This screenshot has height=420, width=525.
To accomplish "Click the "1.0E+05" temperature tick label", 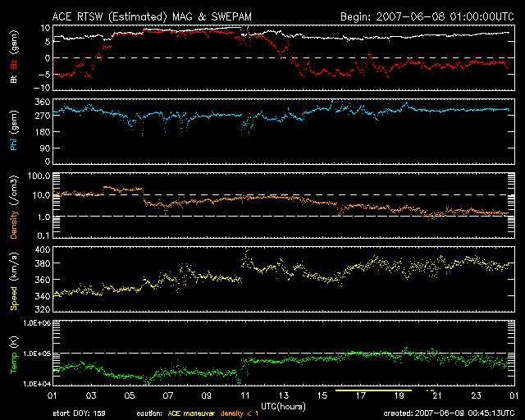I will point(37,354).
